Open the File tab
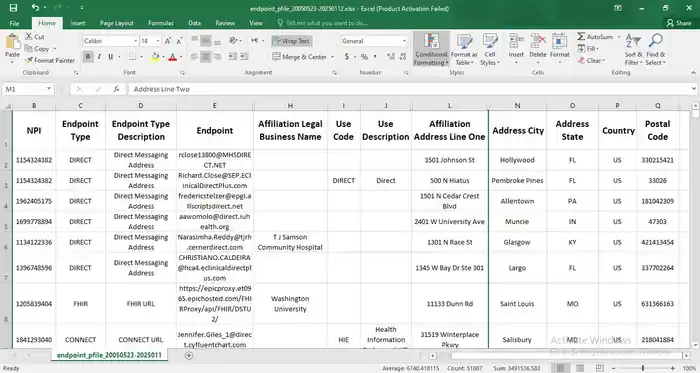This screenshot has height=373, width=700. 14,23
